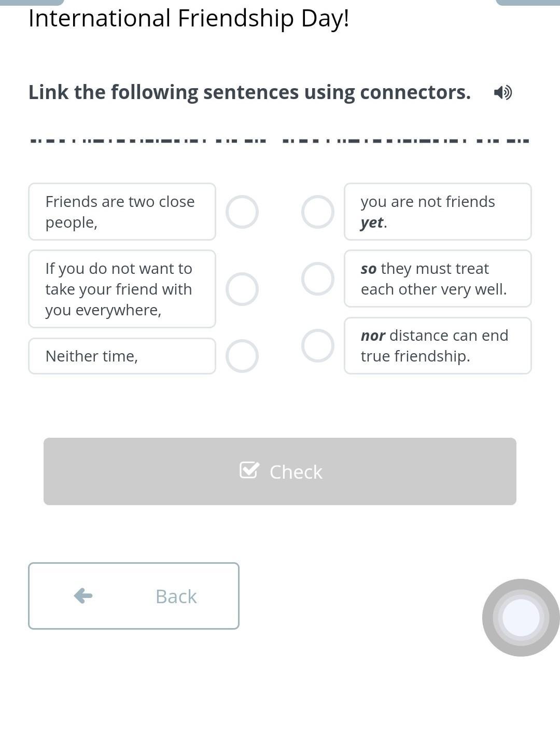Click the checkmark icon in Check button

[249, 470]
